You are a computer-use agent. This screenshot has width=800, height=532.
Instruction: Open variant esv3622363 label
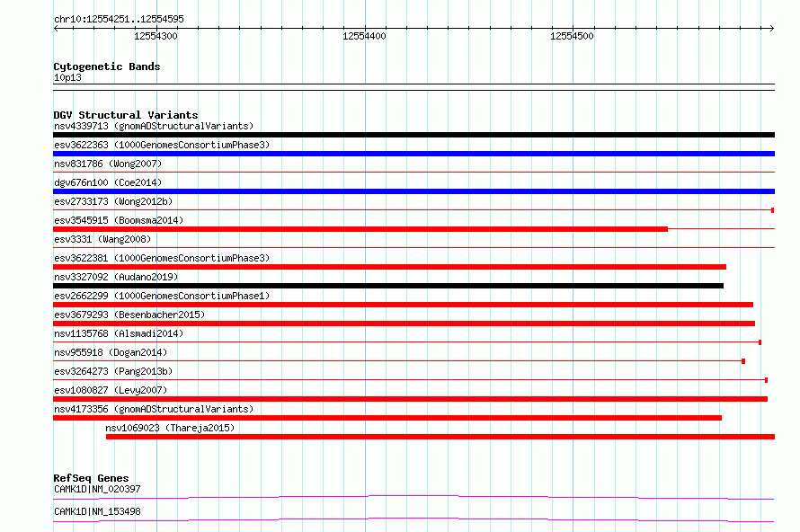[x=162, y=145]
